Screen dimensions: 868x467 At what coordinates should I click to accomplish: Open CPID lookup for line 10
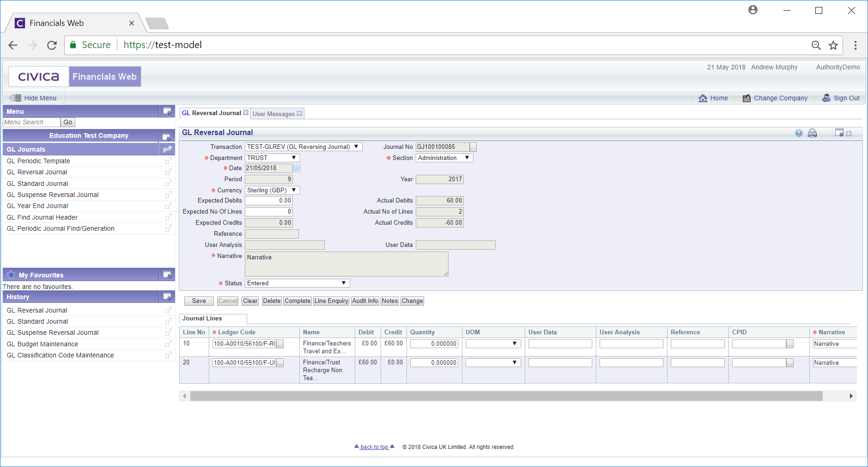(790, 344)
